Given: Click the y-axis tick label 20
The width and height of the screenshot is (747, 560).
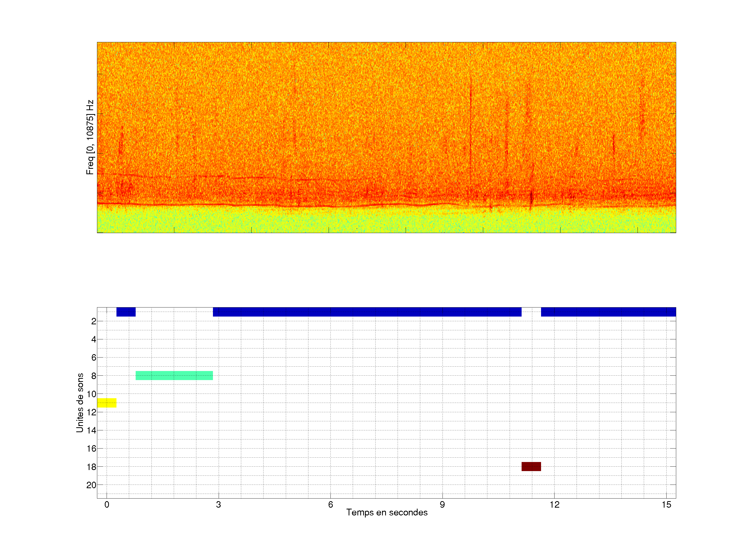Looking at the screenshot, I should (x=91, y=485).
